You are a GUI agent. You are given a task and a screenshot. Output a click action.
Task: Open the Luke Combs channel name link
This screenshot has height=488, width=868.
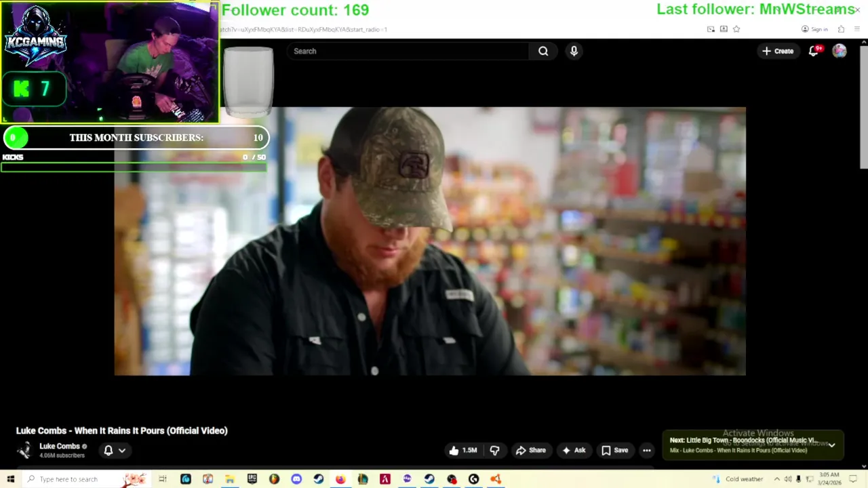[60, 446]
